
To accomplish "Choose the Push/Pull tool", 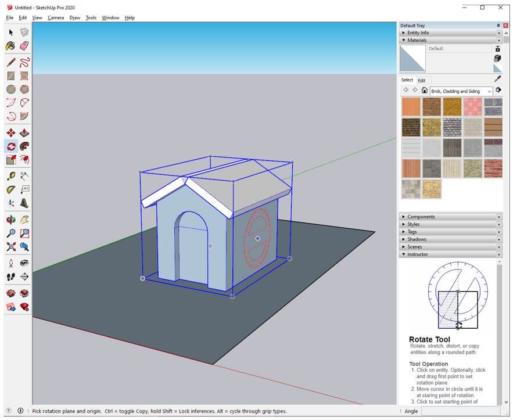I will coord(24,132).
